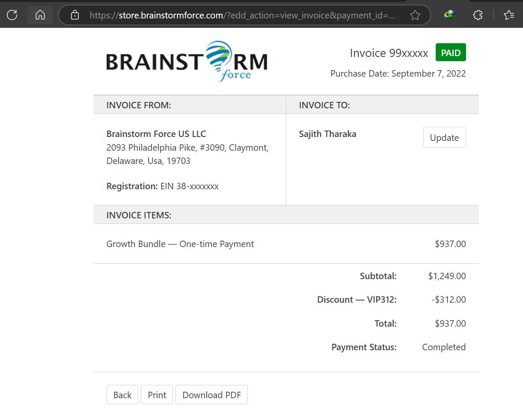The width and height of the screenshot is (523, 420).
Task: Select 'Registration: EIN 38-xxxxxxx' text
Action: point(163,186)
